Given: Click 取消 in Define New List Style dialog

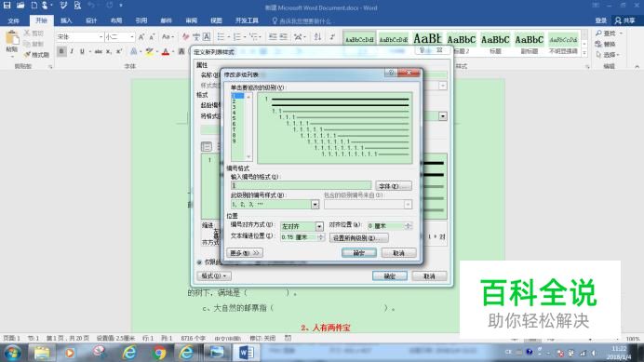Looking at the screenshot, I should [x=430, y=276].
